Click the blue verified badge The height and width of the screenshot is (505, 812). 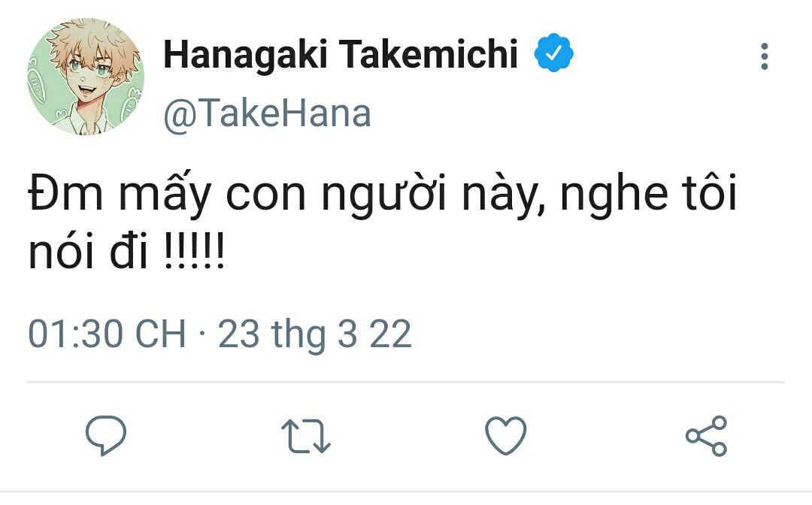(x=554, y=55)
